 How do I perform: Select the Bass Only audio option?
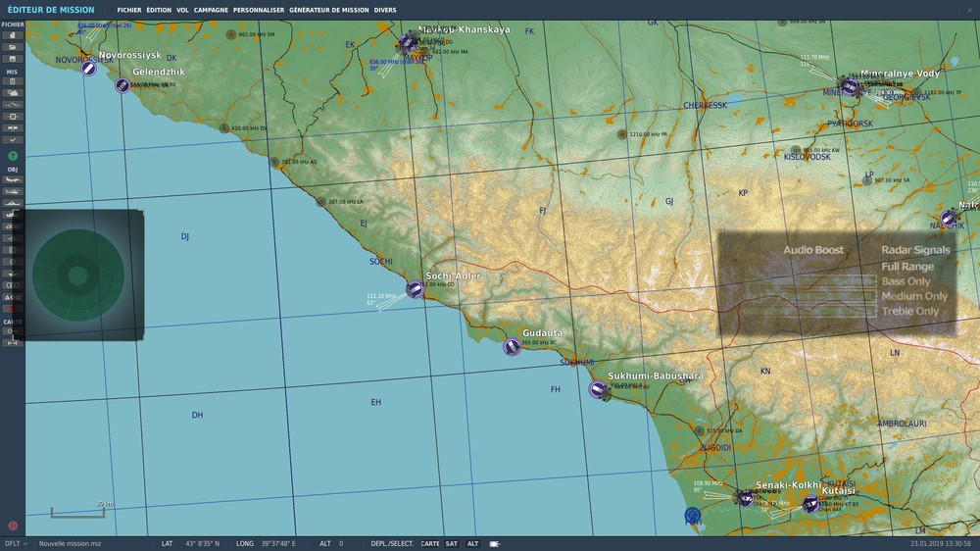[906, 281]
